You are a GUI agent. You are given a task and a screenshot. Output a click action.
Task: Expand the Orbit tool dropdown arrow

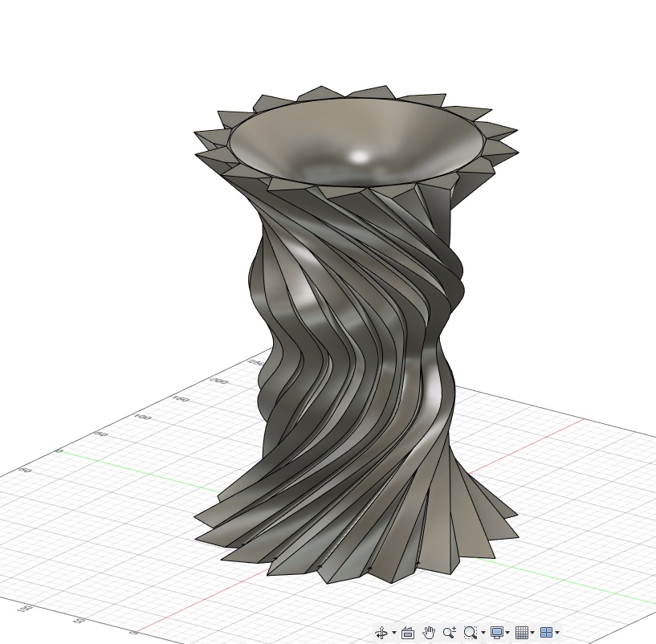tap(393, 632)
